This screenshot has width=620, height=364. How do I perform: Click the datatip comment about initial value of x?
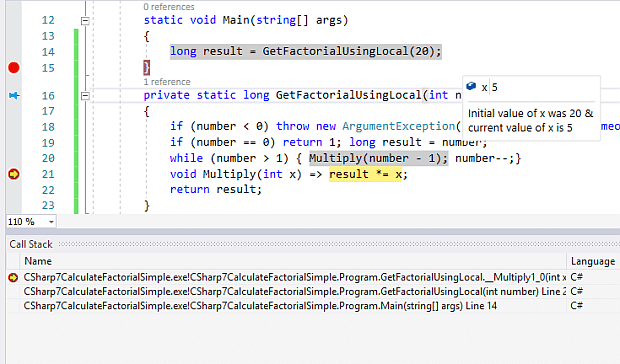pos(531,121)
